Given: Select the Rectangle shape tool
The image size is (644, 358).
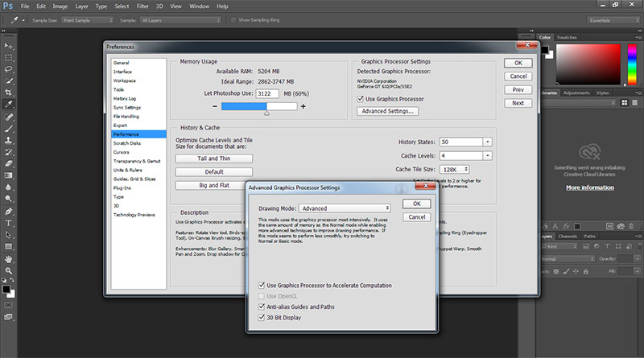Looking at the screenshot, I should (x=9, y=246).
